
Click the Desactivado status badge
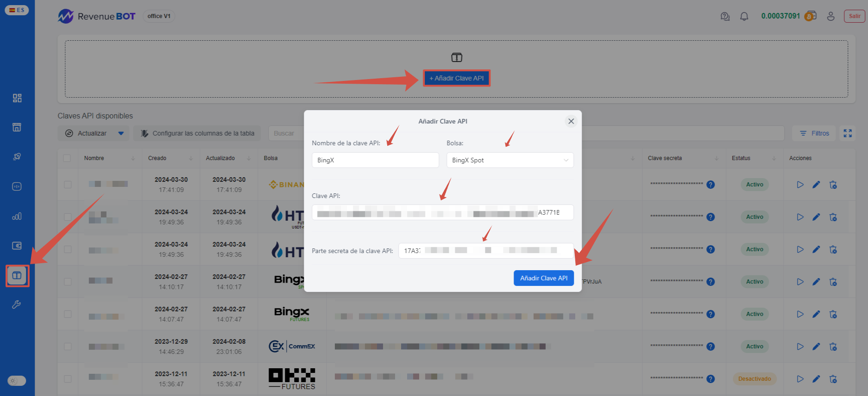[x=755, y=379]
